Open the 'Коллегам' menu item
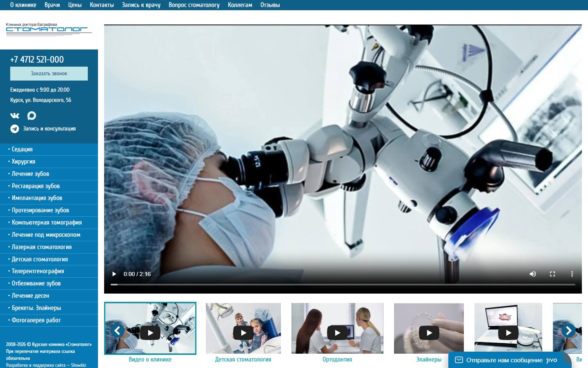Image resolution: width=588 pixels, height=368 pixels. point(240,5)
